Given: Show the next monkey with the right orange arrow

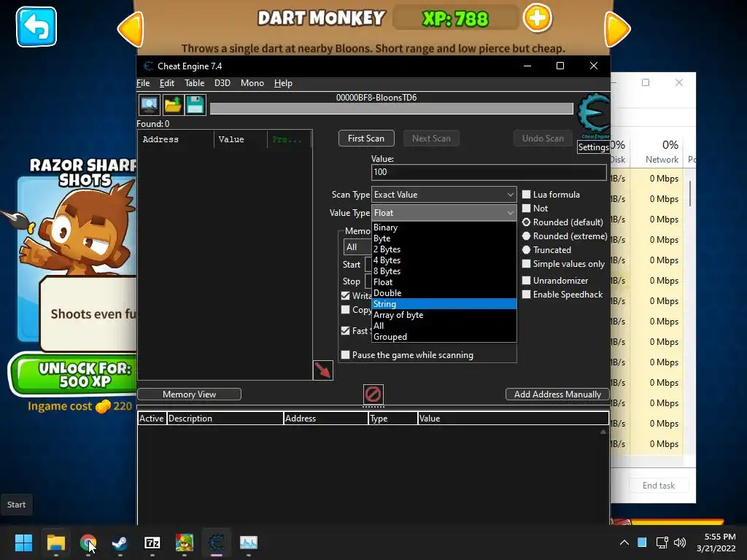Looking at the screenshot, I should [617, 29].
